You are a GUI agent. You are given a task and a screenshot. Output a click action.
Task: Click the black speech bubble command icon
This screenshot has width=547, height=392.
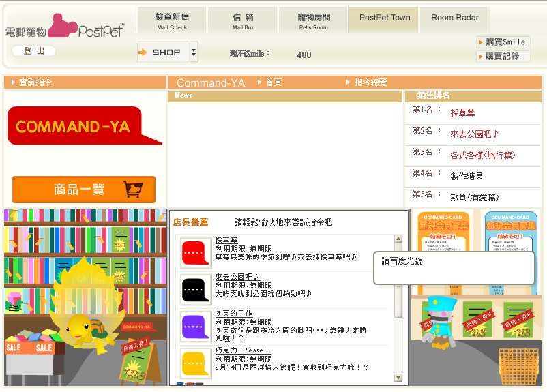(195, 290)
